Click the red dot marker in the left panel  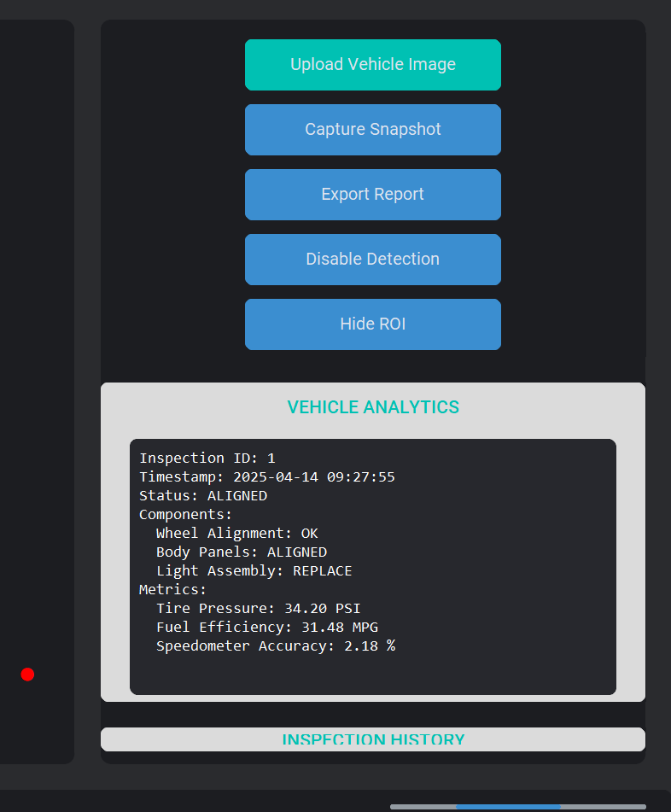(x=27, y=675)
